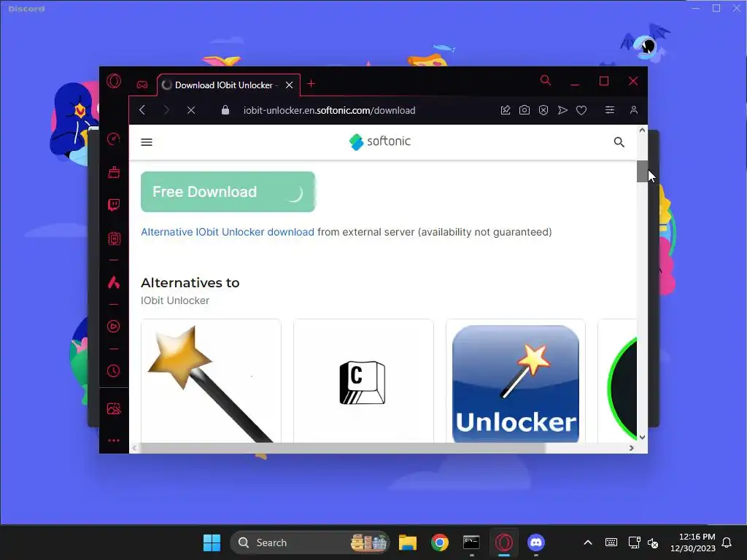Open GX Cleaner icon in sidebar
The height and width of the screenshot is (560, 747).
tap(114, 172)
